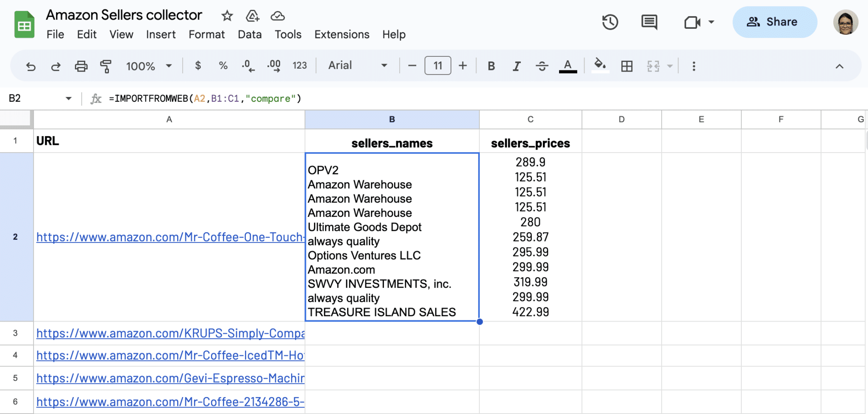Open the comments panel
868x414 pixels.
point(648,22)
